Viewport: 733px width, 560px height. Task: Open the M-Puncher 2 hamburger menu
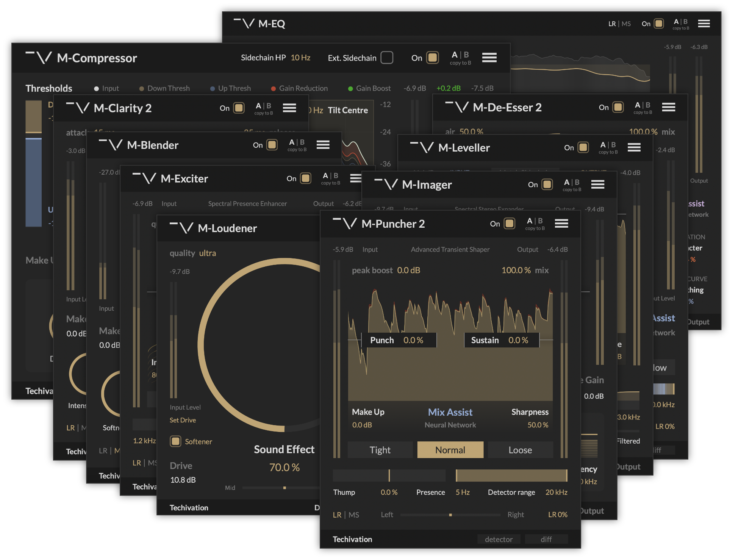[561, 224]
